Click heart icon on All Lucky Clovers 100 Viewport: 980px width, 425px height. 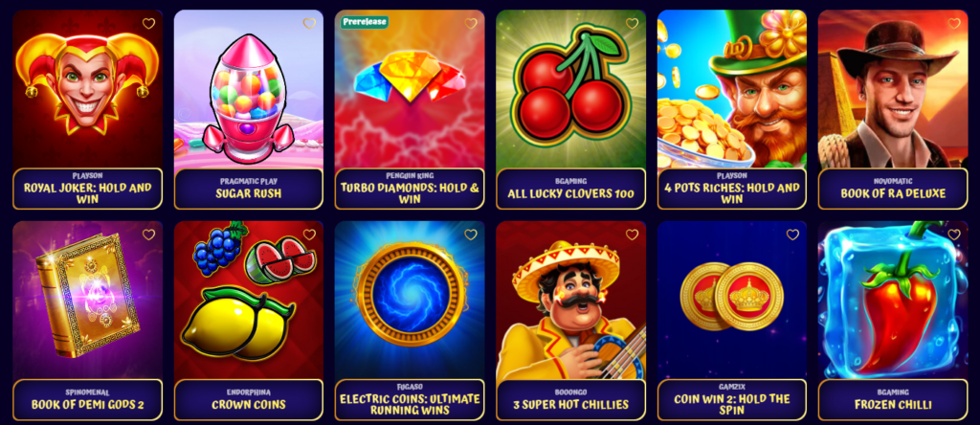[632, 24]
